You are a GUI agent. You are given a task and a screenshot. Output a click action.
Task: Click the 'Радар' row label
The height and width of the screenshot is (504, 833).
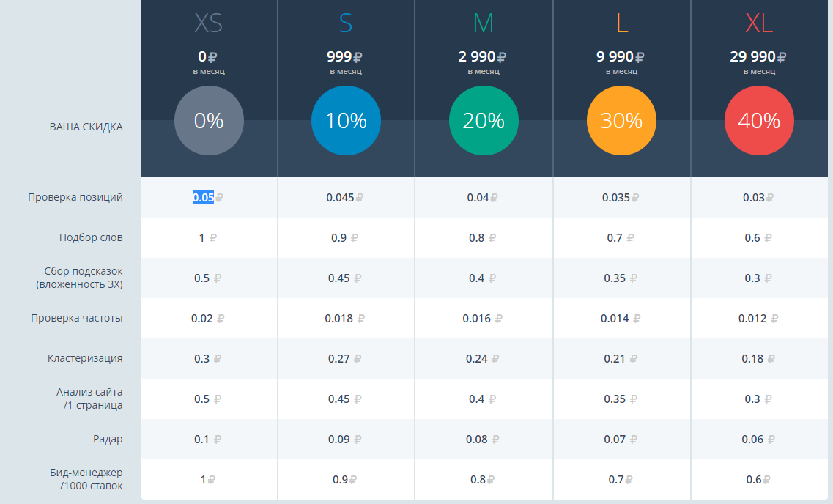(x=108, y=439)
